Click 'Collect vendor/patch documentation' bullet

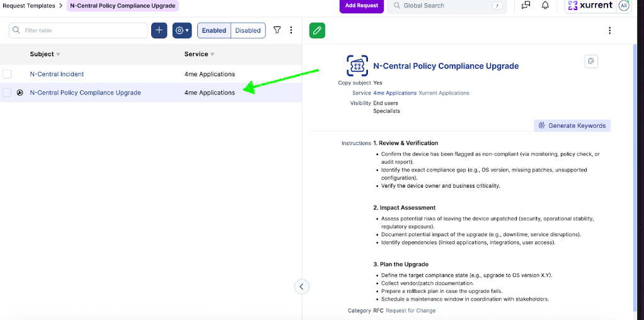tap(428, 283)
